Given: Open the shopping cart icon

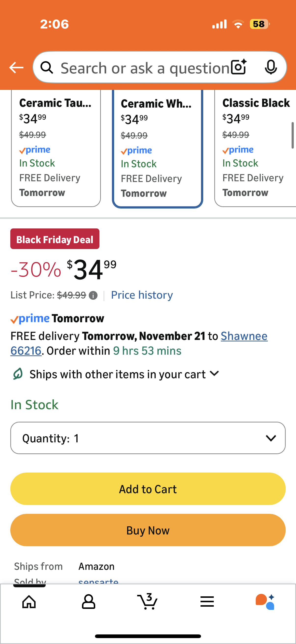Looking at the screenshot, I should tap(147, 602).
